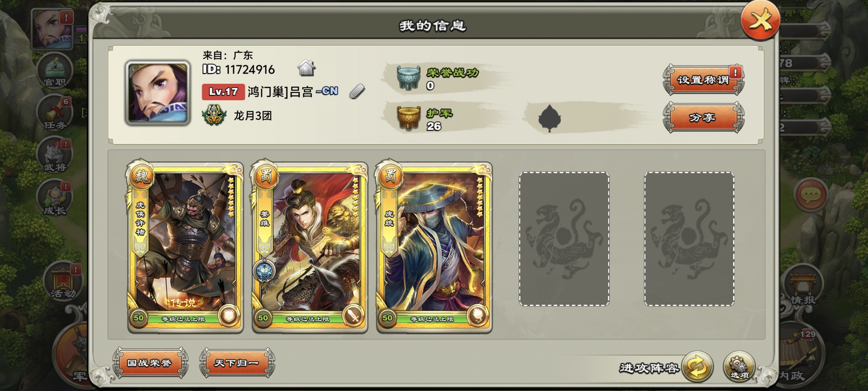Click the player avatar portrait
Screen dimensions: 868x391
(x=158, y=93)
